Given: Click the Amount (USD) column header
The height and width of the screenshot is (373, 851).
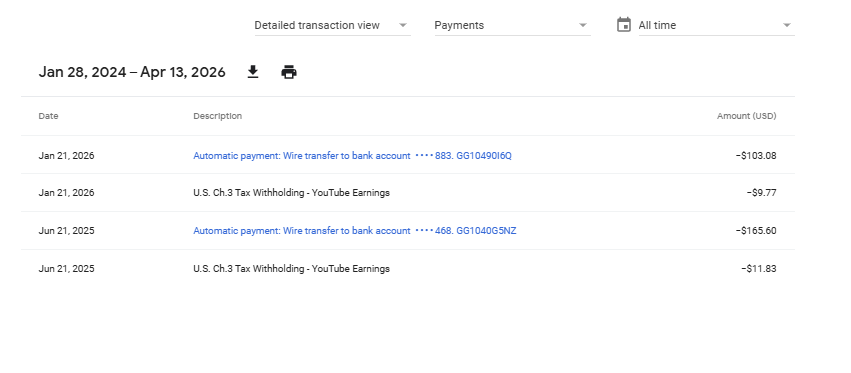Looking at the screenshot, I should [746, 116].
